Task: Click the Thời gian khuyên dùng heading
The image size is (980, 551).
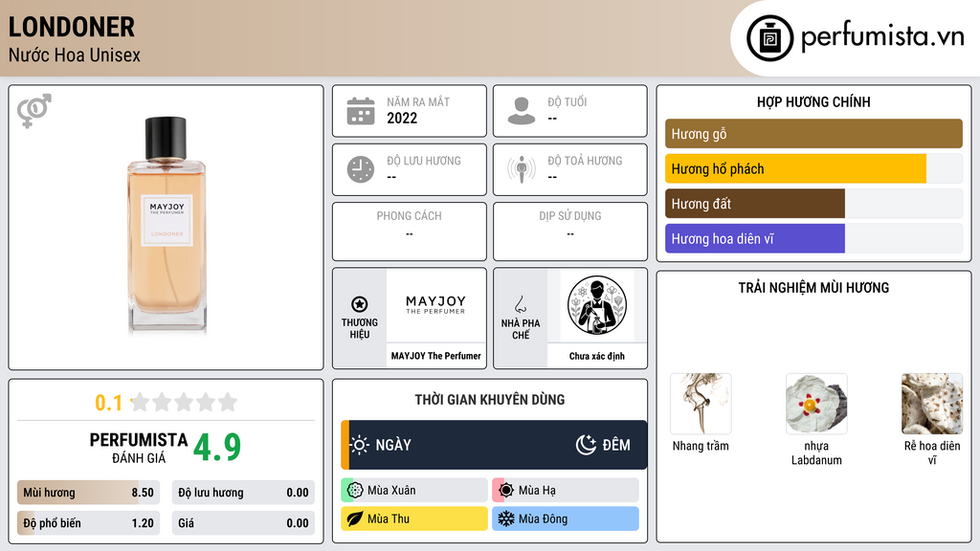Action: click(x=490, y=400)
